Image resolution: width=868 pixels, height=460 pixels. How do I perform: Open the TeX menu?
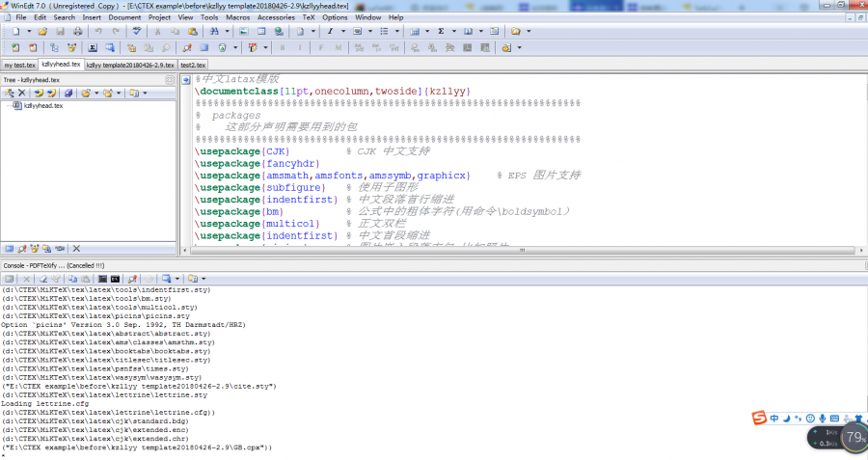pyautogui.click(x=308, y=17)
